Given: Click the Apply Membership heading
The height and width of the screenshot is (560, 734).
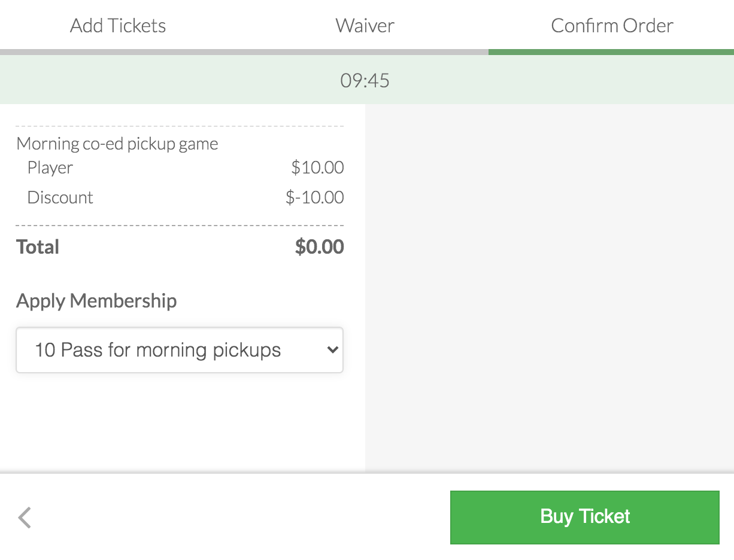Looking at the screenshot, I should point(96,300).
